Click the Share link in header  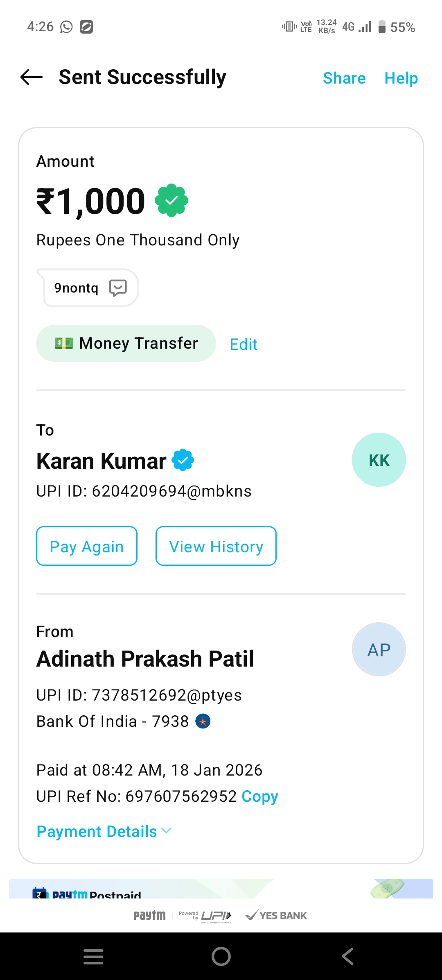(344, 78)
